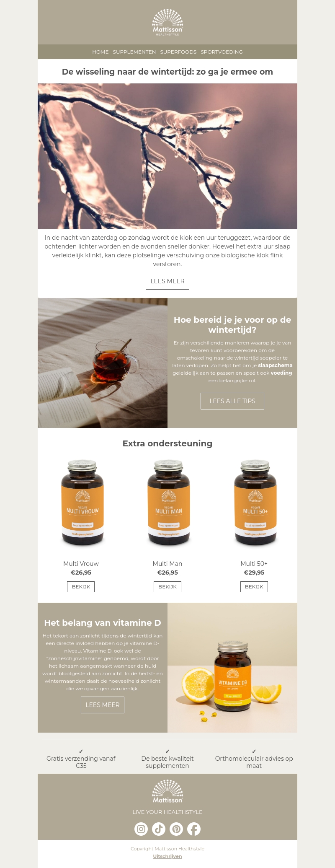Open the SUPERFOODS menu item

point(178,52)
